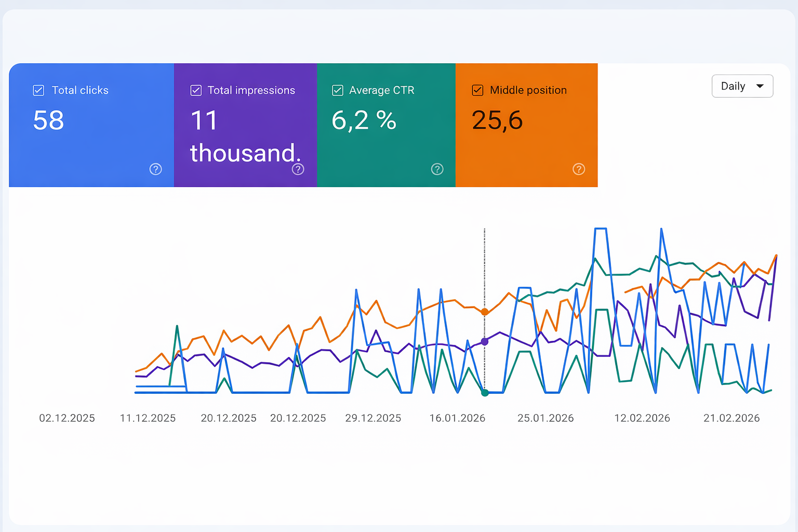Open help info for Average CTR metric
The width and height of the screenshot is (798, 532).
coord(437,169)
